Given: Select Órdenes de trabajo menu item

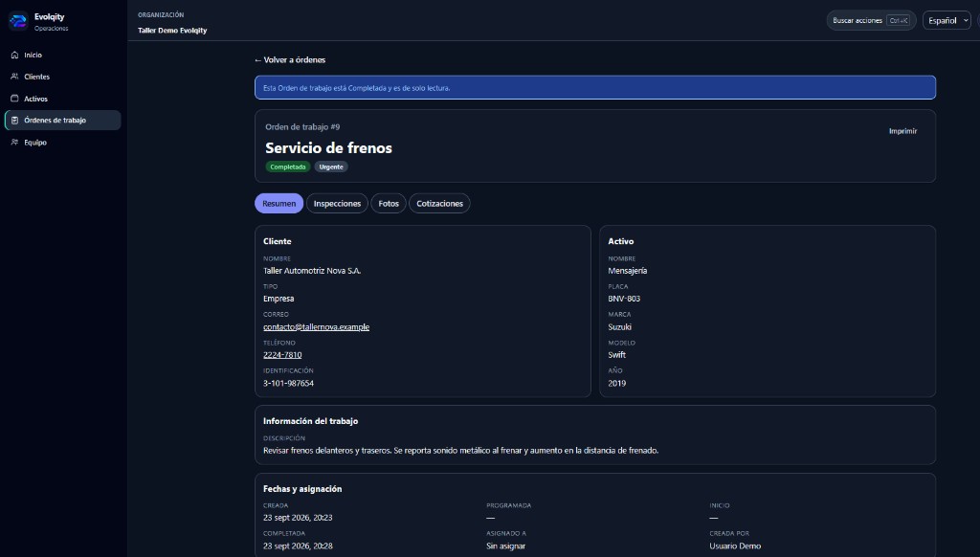Looking at the screenshot, I should [62, 120].
